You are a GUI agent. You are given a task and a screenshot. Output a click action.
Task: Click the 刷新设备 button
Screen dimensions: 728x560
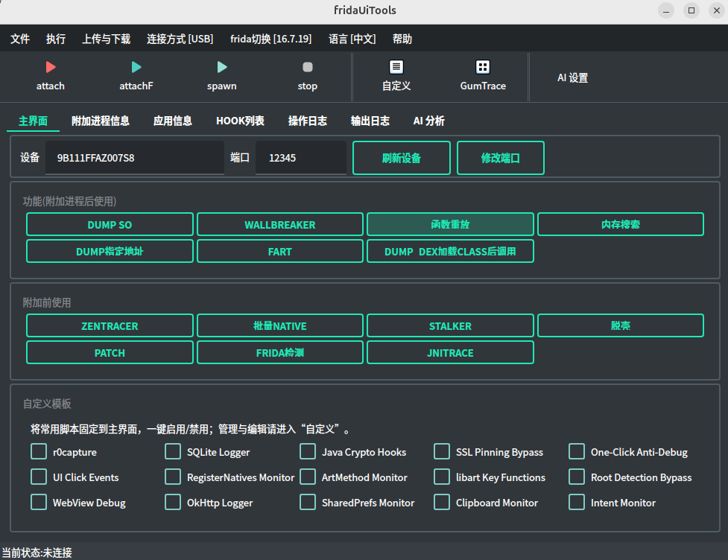[x=402, y=158]
